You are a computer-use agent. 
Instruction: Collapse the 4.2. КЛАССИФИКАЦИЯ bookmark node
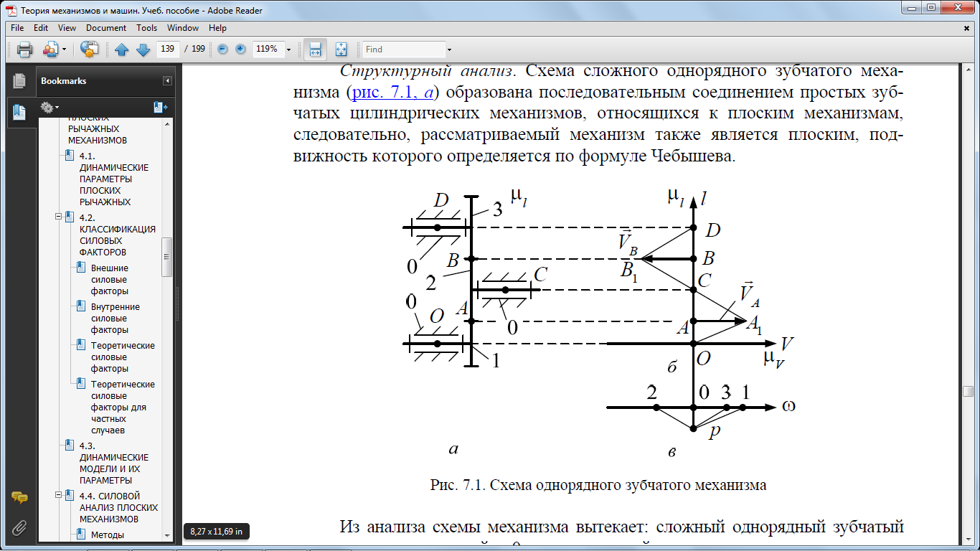[59, 216]
